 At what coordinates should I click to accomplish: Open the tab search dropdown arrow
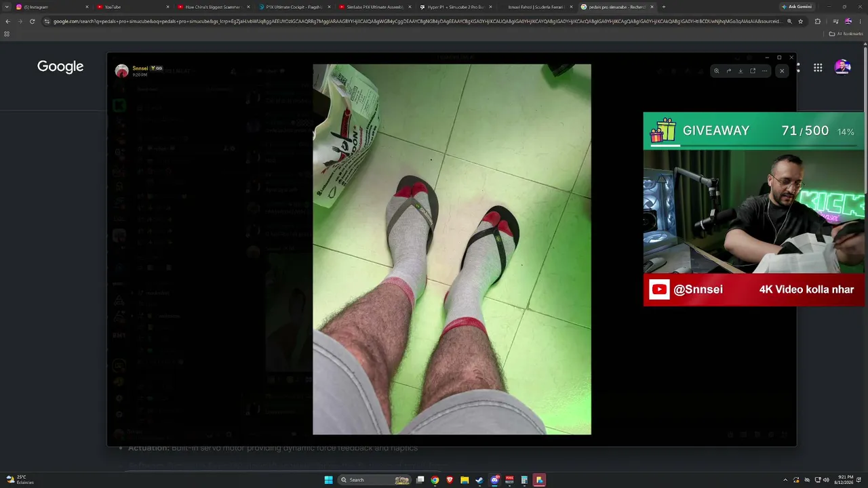pyautogui.click(x=7, y=7)
